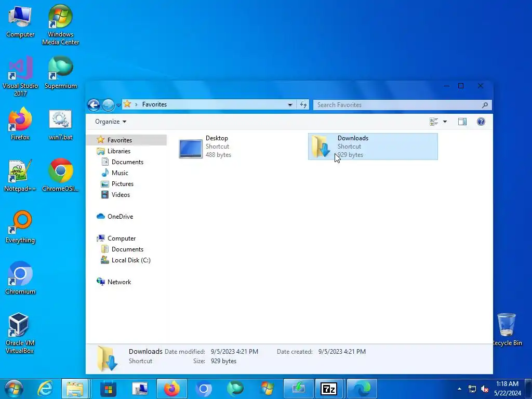The image size is (532, 399).
Task: Open the Computer desktop icon
Action: coord(20,21)
